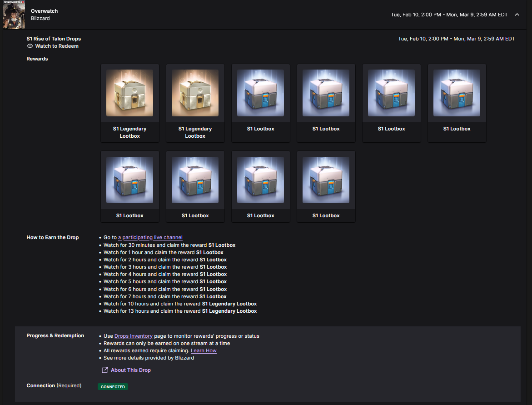
Task: Click 'Watch for 13 hours' Legendary Lootbox line
Action: tap(180, 311)
